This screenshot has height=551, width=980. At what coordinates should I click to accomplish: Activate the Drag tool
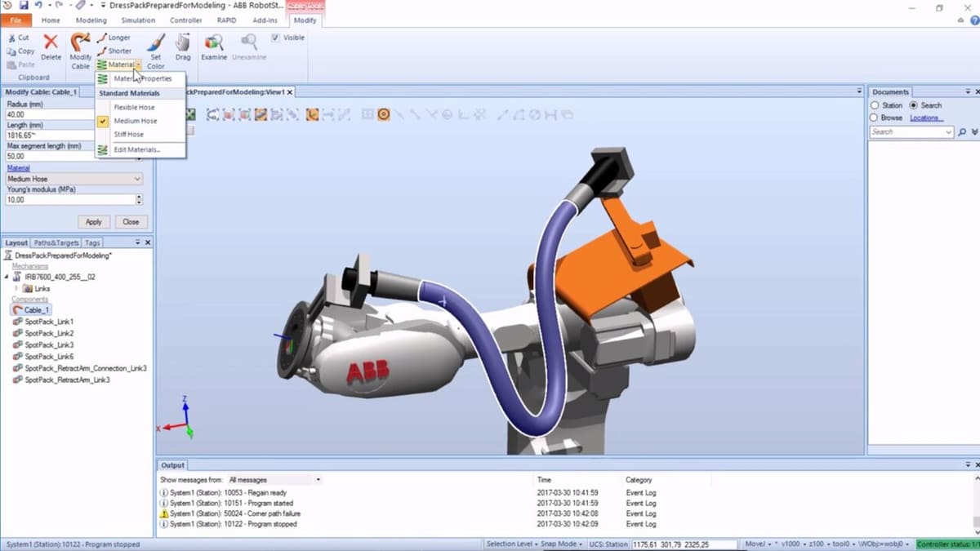click(183, 42)
